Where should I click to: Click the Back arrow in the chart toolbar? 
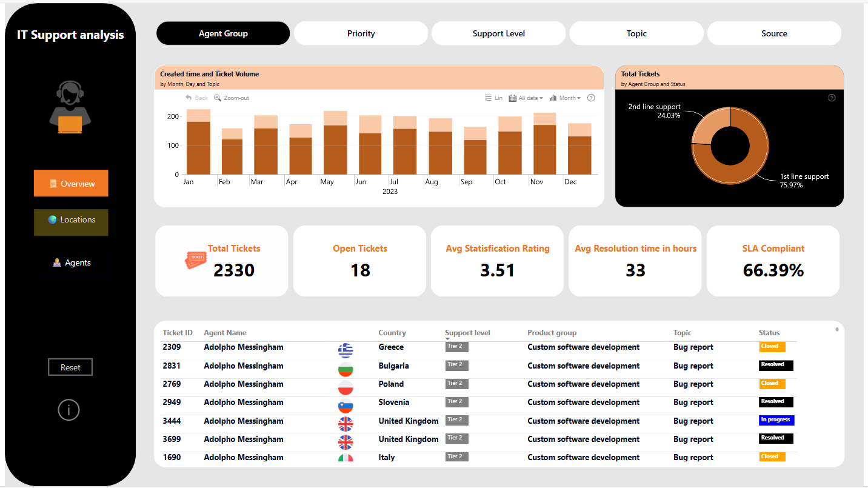pos(189,98)
